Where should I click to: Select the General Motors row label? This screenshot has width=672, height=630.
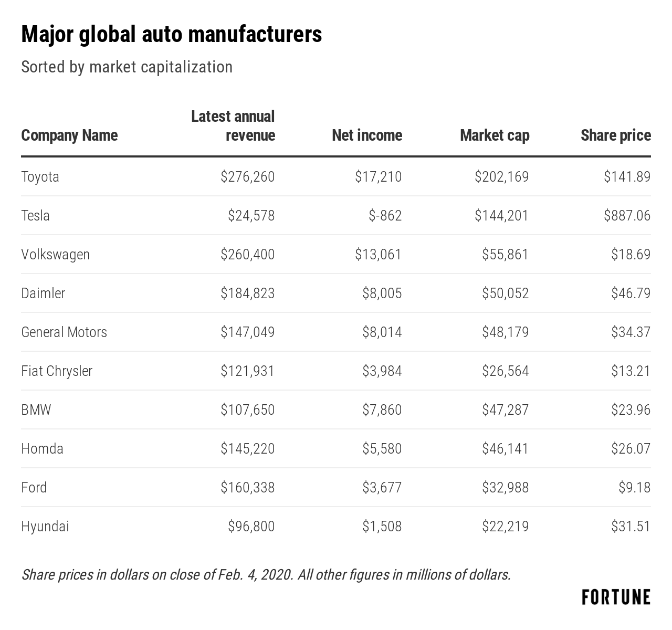pyautogui.click(x=64, y=332)
